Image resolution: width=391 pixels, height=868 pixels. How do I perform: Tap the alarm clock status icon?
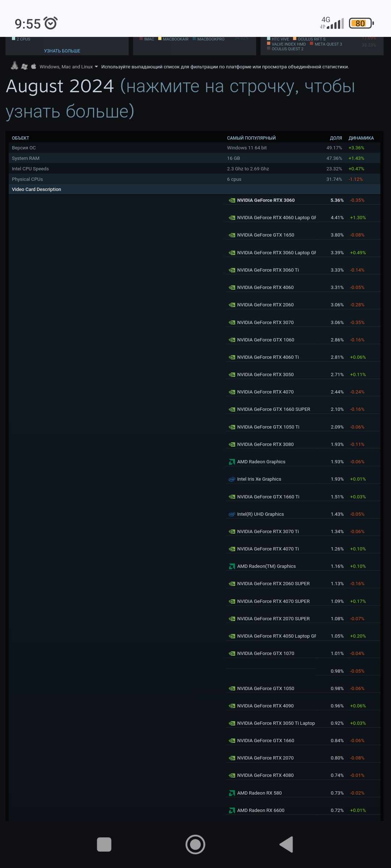(51, 23)
